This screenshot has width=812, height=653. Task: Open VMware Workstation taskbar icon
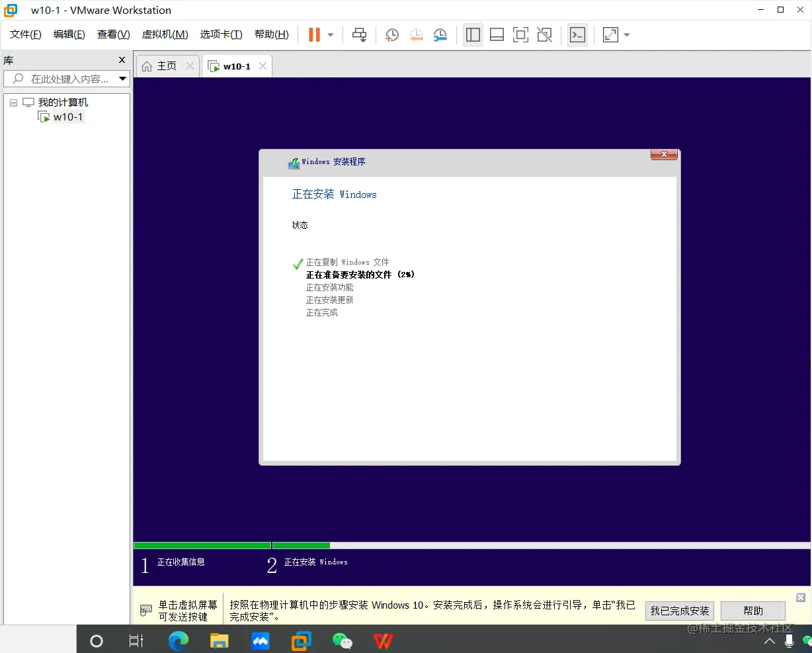[302, 640]
